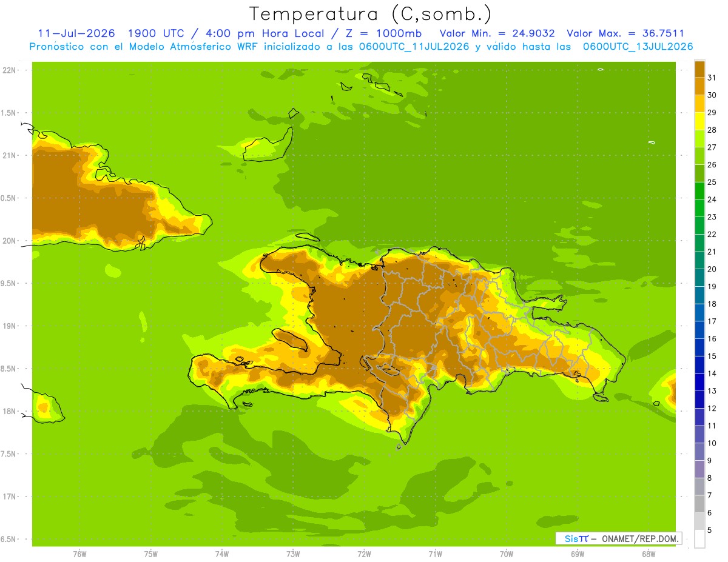This screenshot has width=728, height=562.
Task: Click the '20N' latitude axis label
Action: click(9, 241)
